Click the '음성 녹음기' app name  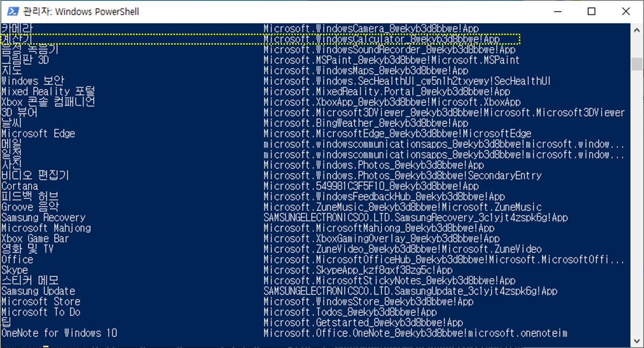[x=30, y=49]
